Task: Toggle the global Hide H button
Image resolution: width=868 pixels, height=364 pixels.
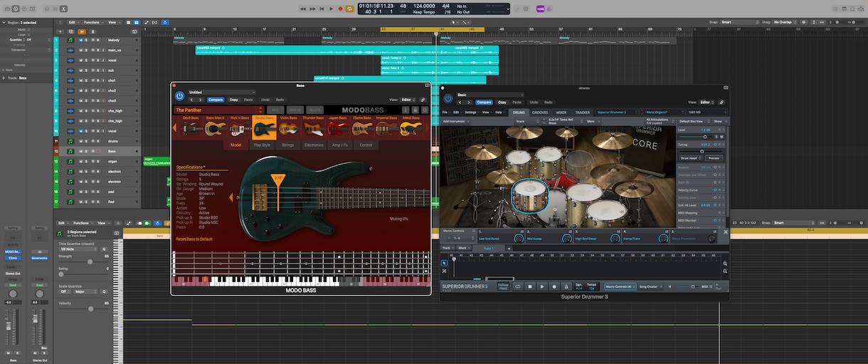Action: pyautogui.click(x=82, y=31)
